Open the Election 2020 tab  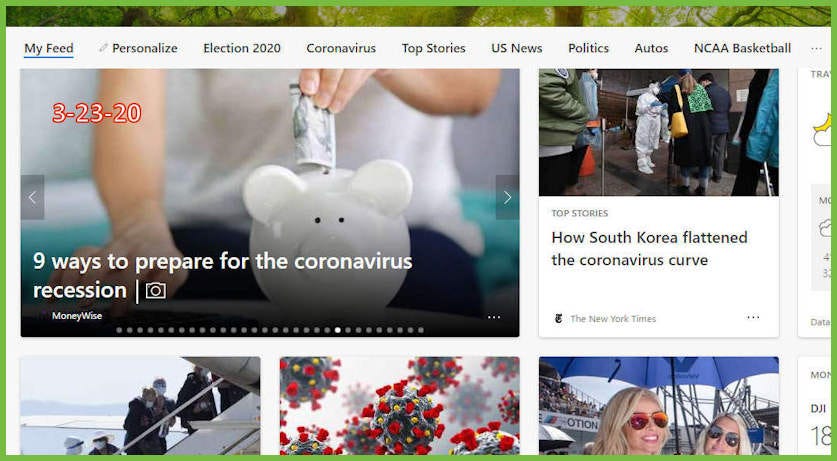[242, 48]
